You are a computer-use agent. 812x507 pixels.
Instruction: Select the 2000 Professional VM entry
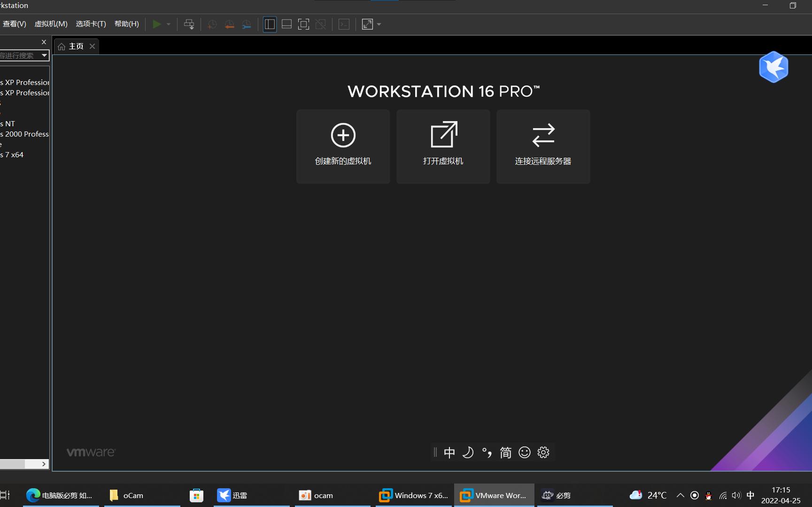pyautogui.click(x=24, y=134)
